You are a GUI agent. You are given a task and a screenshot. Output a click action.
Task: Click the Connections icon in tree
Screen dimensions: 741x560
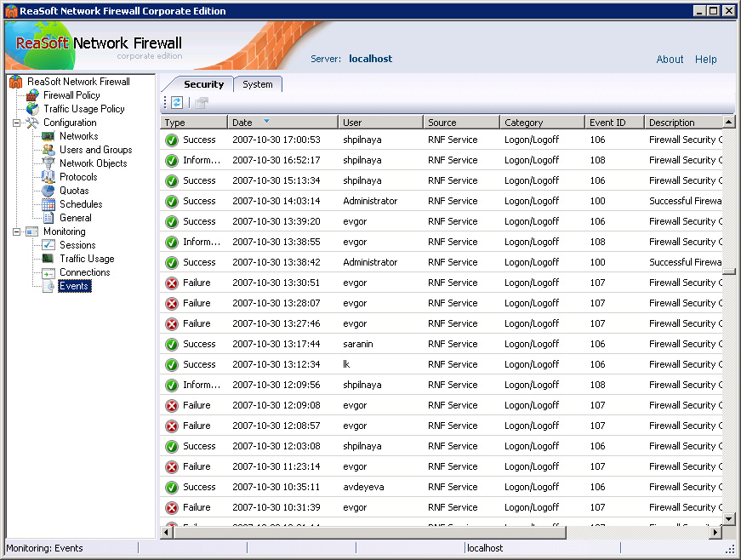pyautogui.click(x=48, y=272)
